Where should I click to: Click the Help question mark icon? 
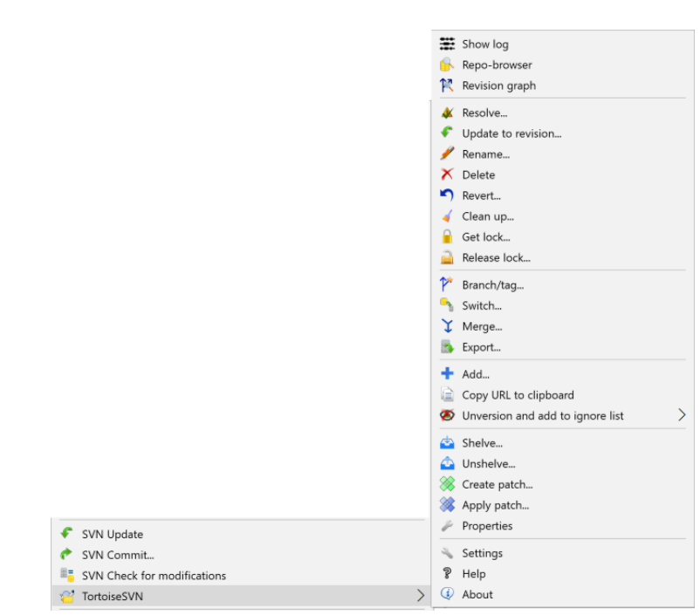point(447,573)
